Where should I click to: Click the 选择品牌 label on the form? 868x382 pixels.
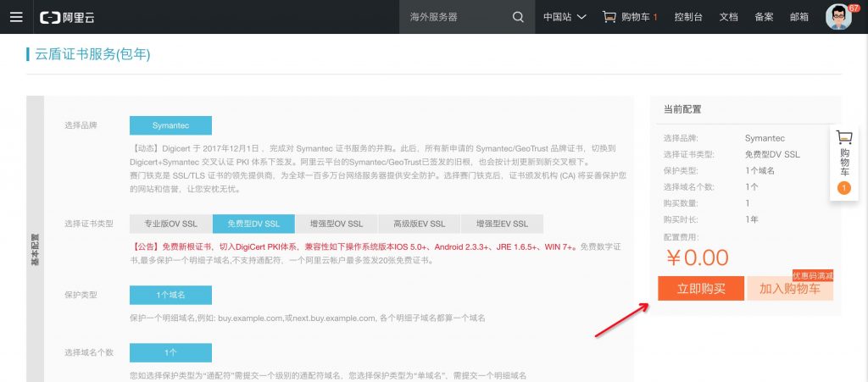(81, 125)
